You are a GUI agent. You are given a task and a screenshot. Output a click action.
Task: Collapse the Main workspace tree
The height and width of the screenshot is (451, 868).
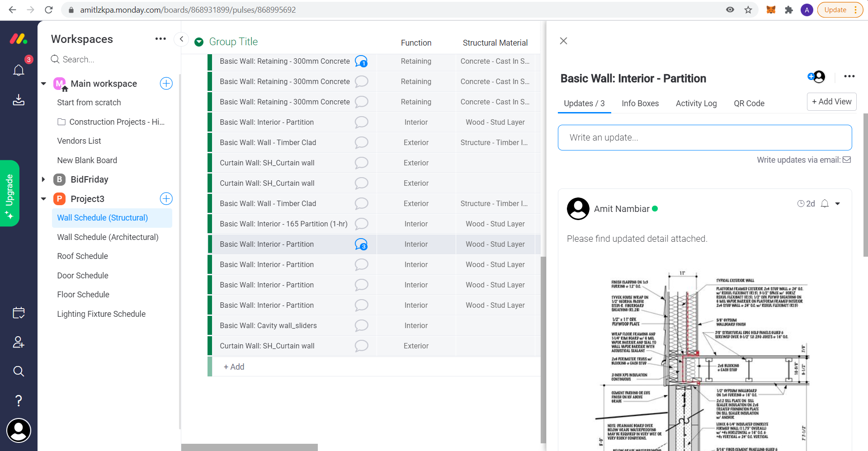(44, 84)
